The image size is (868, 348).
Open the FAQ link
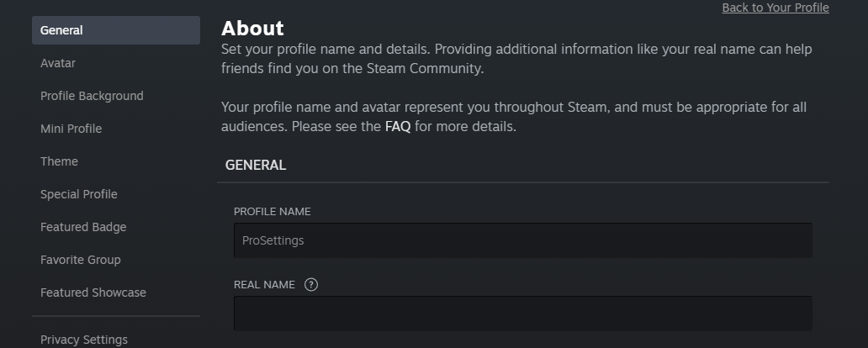click(398, 128)
